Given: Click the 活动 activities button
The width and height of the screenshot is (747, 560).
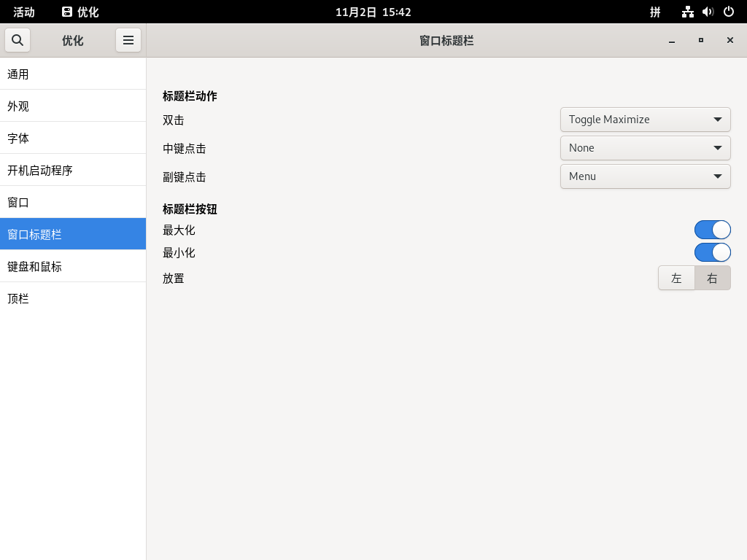Looking at the screenshot, I should coord(24,12).
